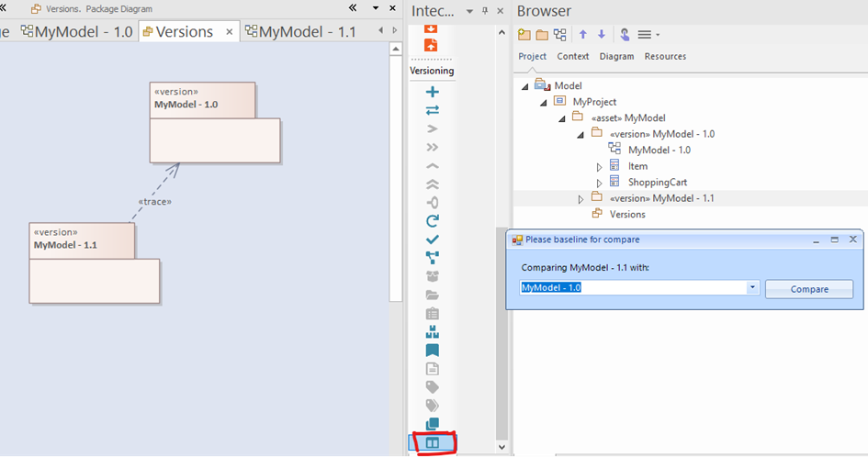Select the MyModel - 1.0 diagram in the Browser tree
Screen dimensions: 868x457
pos(659,150)
